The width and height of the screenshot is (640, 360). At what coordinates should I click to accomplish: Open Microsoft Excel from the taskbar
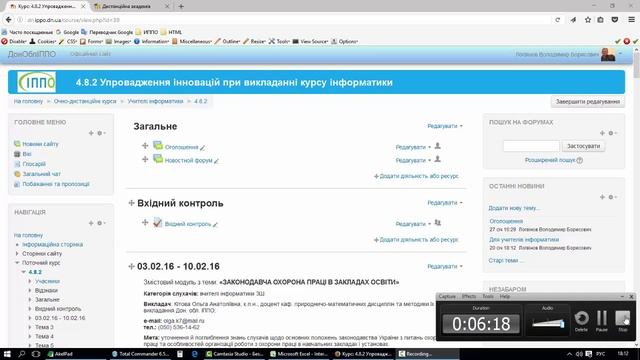(x=299, y=354)
